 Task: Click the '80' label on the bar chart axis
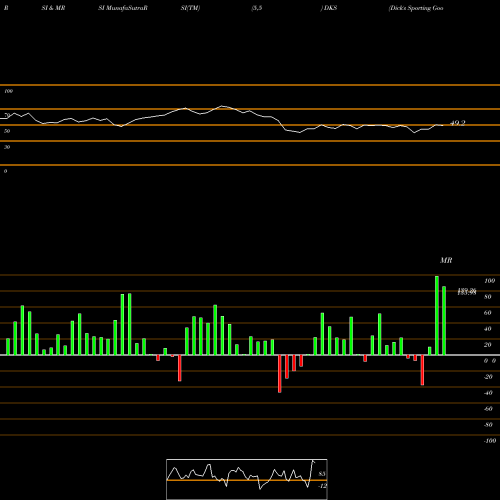pyautogui.click(x=488, y=297)
